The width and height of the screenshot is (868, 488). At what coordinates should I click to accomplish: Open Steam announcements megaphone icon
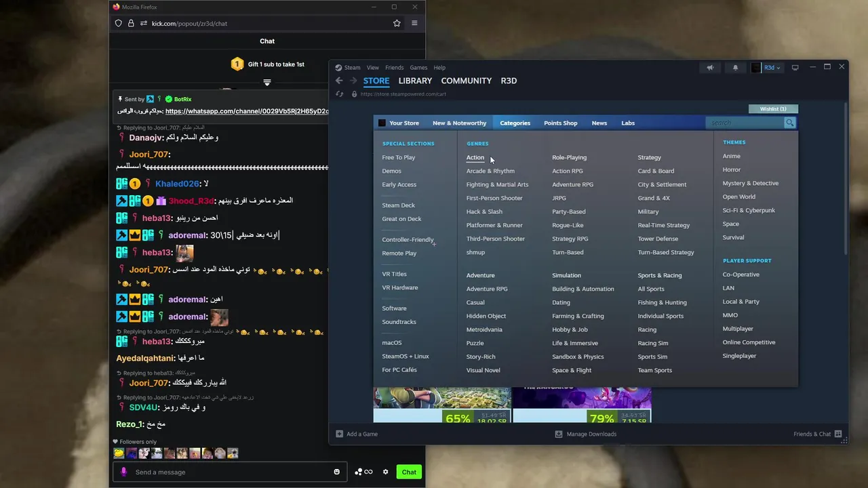710,68
